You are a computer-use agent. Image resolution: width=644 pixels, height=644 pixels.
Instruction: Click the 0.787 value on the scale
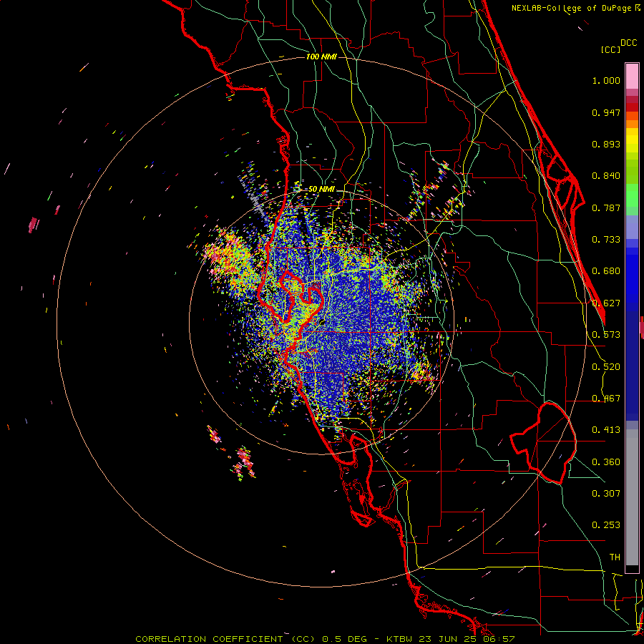606,208
